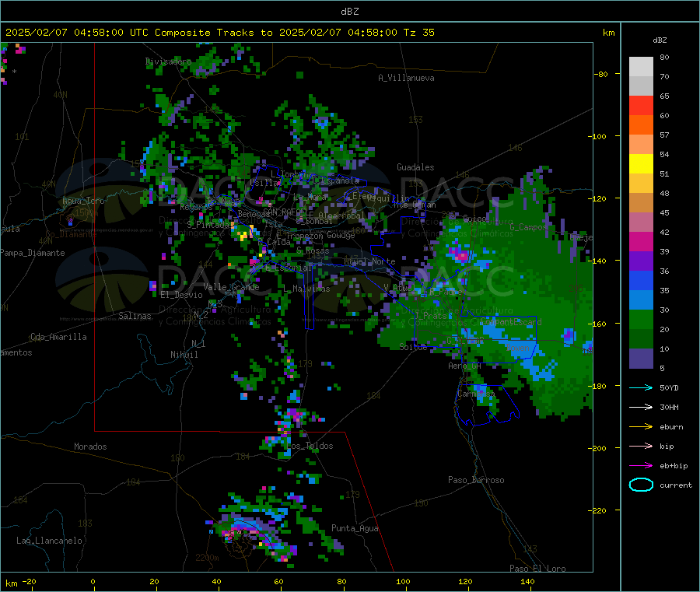Pick the mauve 42-45 dBZ swatch
The width and height of the screenshot is (700, 592).
pos(641,222)
